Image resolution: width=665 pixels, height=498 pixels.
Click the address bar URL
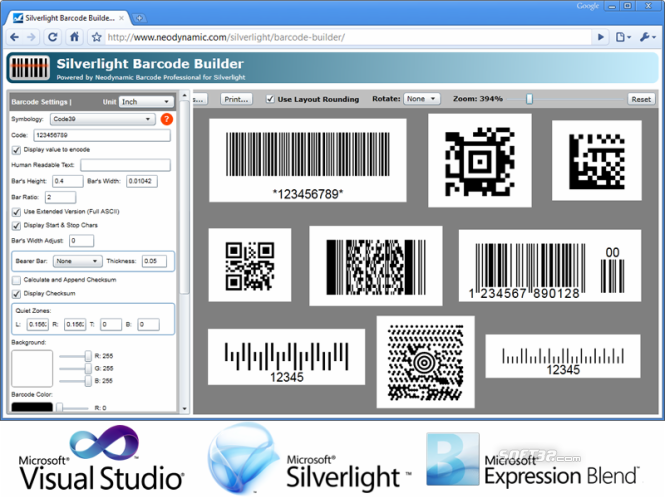226,37
